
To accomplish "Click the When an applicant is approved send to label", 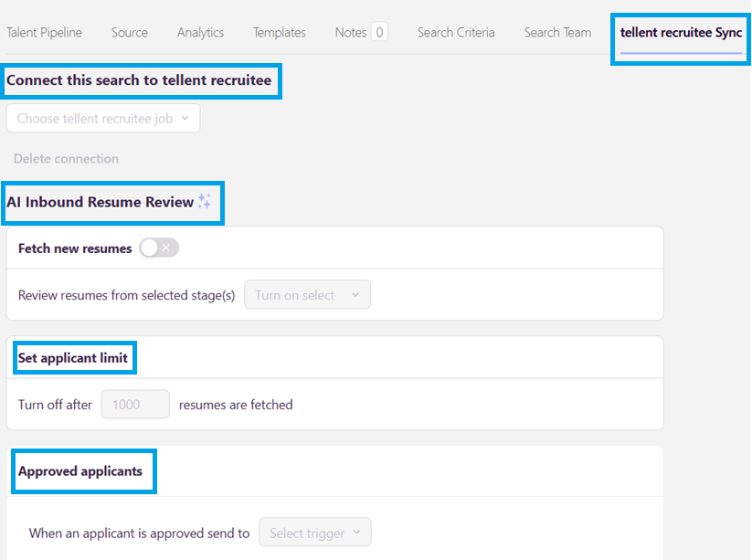I will point(139,534).
